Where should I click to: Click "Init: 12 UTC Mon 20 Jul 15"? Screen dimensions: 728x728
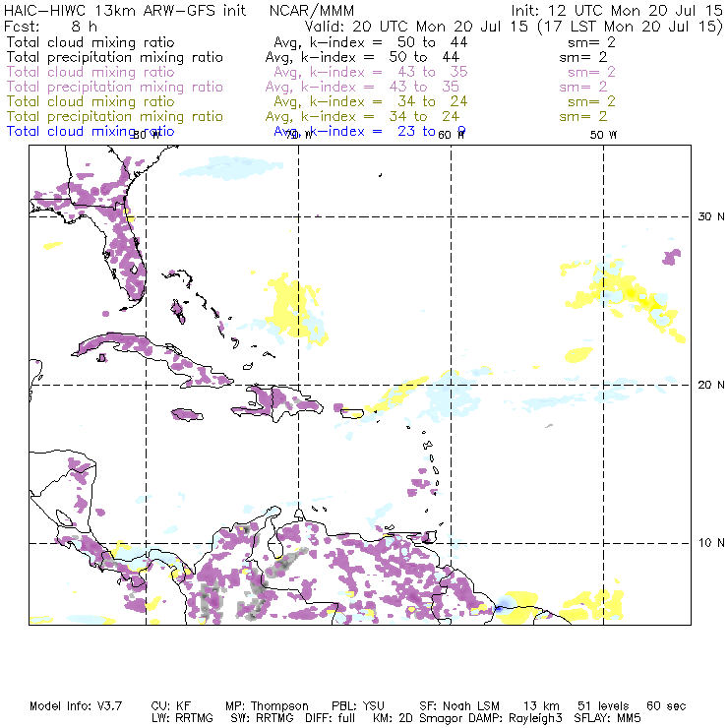coord(617,10)
